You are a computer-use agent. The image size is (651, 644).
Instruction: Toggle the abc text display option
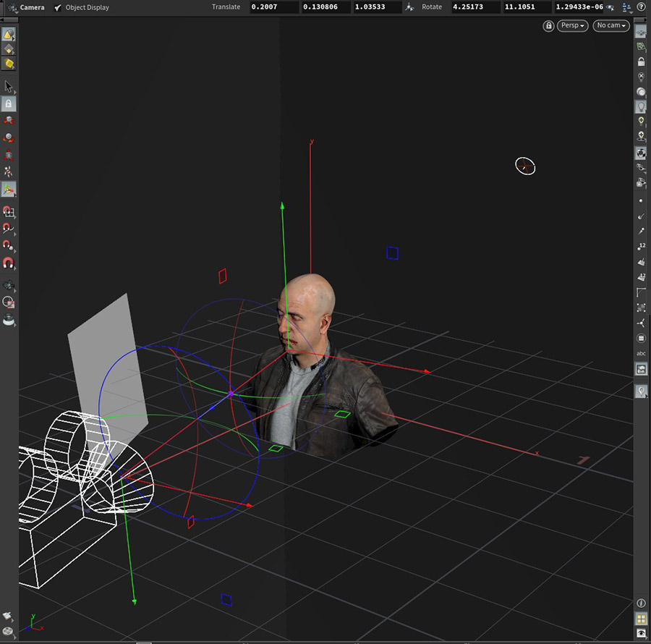tap(641, 353)
